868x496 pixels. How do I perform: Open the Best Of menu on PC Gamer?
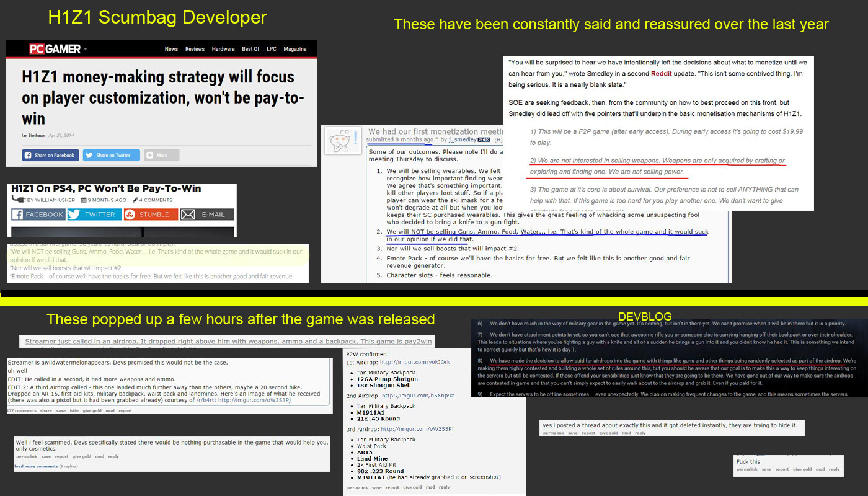click(250, 49)
